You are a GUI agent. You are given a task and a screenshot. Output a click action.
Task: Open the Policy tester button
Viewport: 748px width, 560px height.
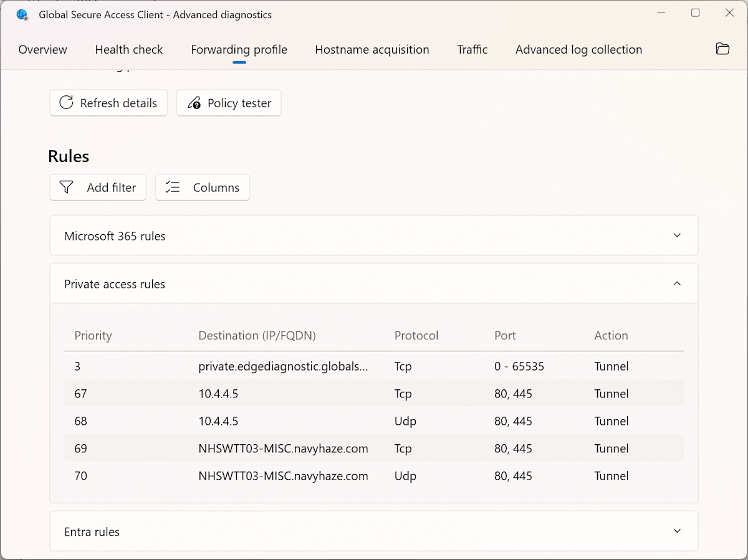229,103
